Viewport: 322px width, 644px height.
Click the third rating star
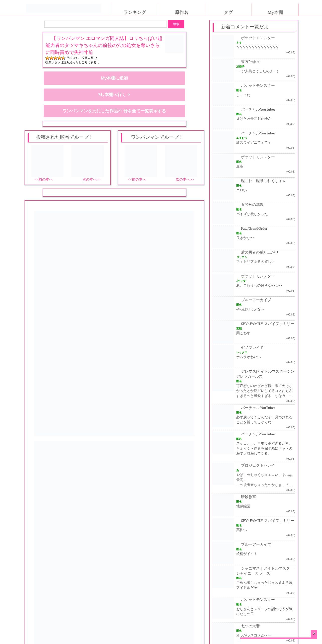click(55, 58)
